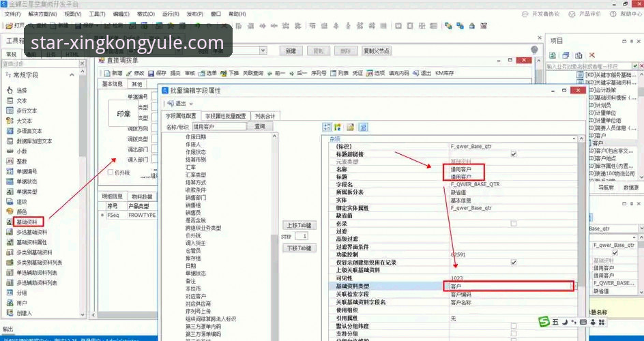Pick the 多语言文本 field icon
The width and height of the screenshot is (644, 341).
click(10, 131)
